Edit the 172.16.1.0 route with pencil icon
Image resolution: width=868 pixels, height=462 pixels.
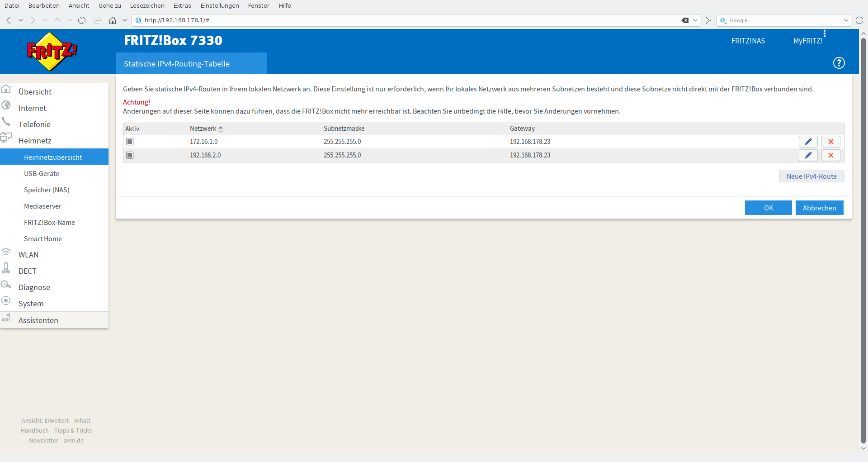pyautogui.click(x=808, y=142)
